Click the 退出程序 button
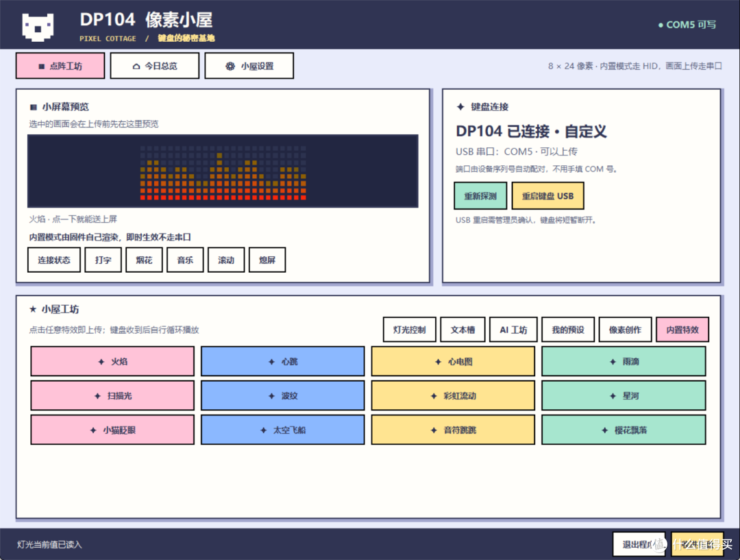This screenshot has width=740, height=560. pyautogui.click(x=639, y=544)
